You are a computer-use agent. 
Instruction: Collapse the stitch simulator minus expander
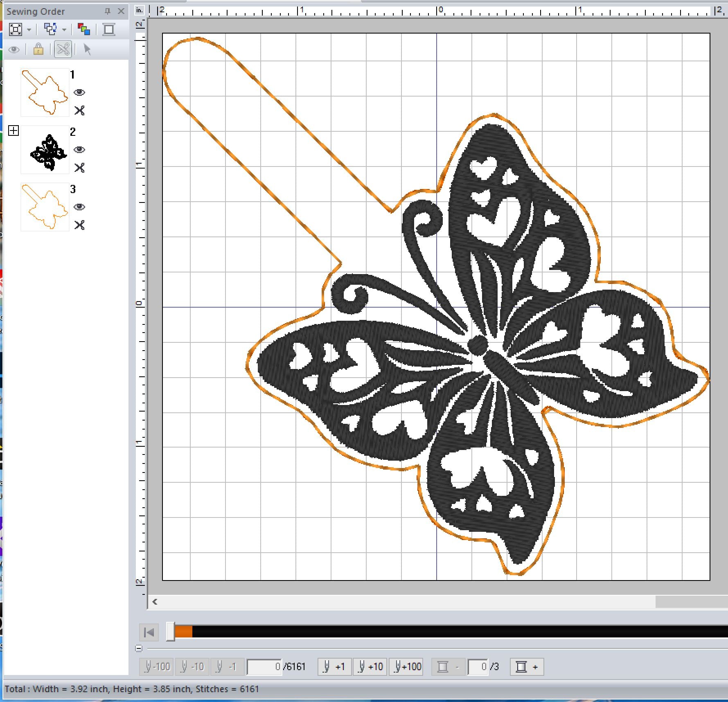pyautogui.click(x=139, y=648)
